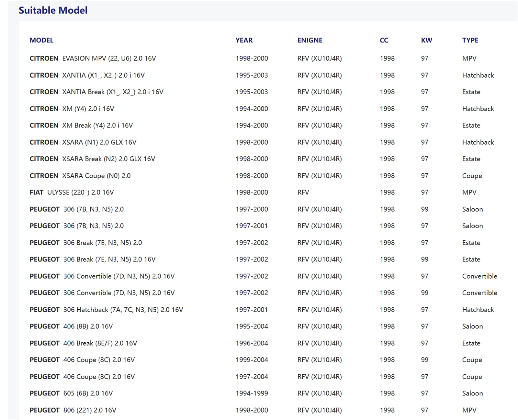This screenshot has height=420, width=518.
Task: Click year 1999-2004 for 406 Coupe
Action: point(252,360)
